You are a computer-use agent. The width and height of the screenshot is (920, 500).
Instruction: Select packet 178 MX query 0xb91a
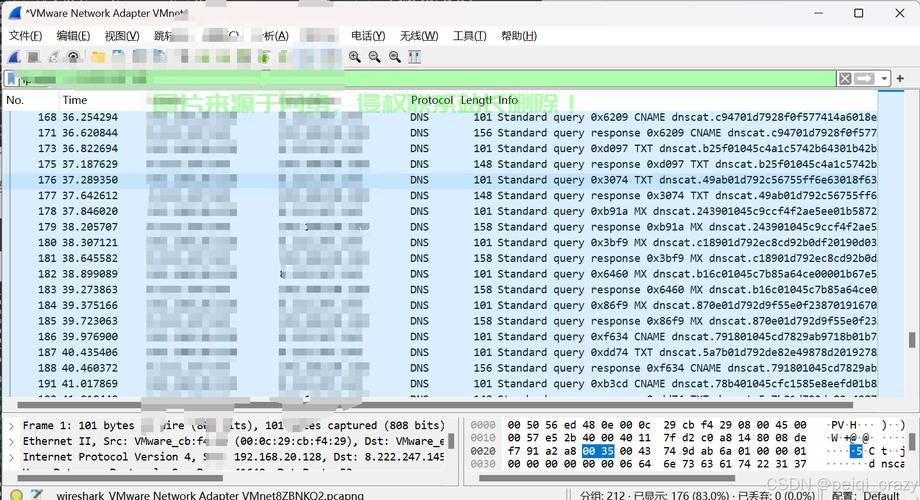440,211
